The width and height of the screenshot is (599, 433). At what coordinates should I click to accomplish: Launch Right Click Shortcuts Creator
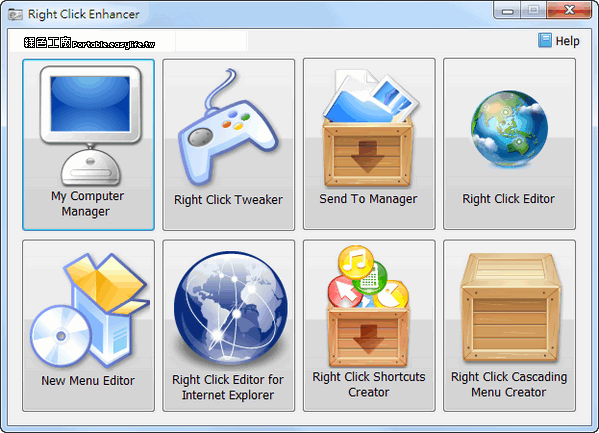point(369,326)
